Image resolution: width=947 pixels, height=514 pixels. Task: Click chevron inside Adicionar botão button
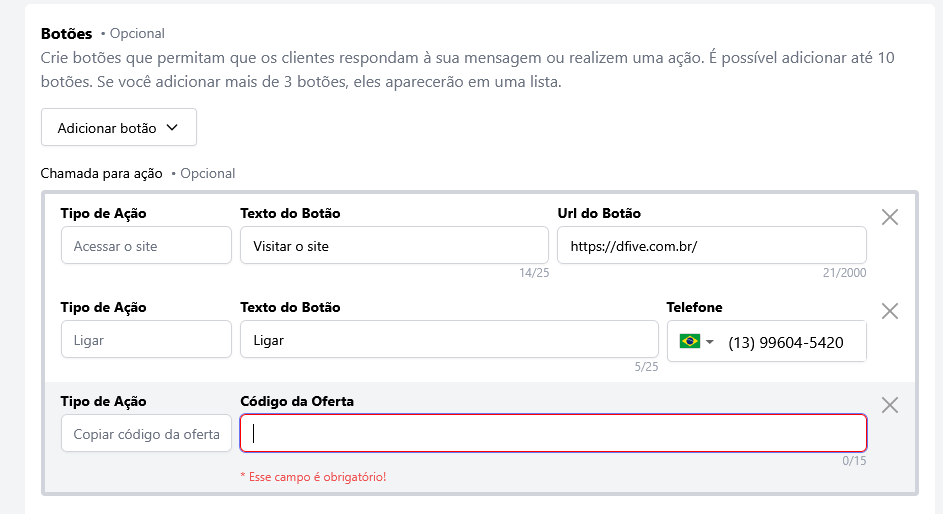pyautogui.click(x=171, y=128)
